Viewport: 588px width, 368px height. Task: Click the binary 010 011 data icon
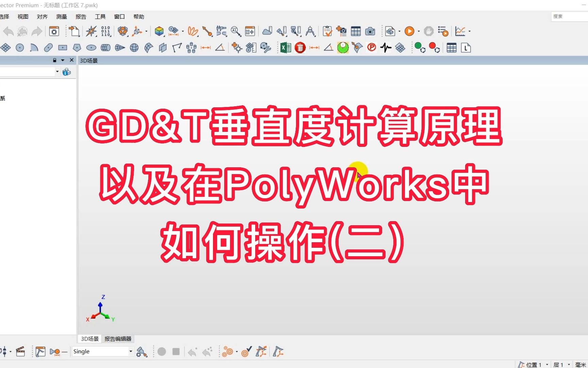pos(105,31)
